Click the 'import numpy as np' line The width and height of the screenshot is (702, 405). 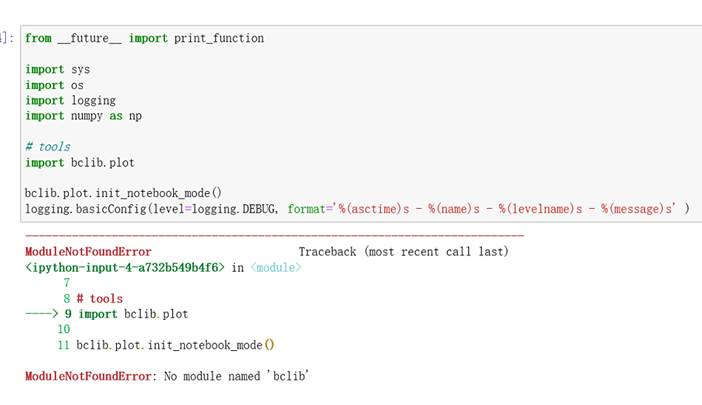coord(83,116)
